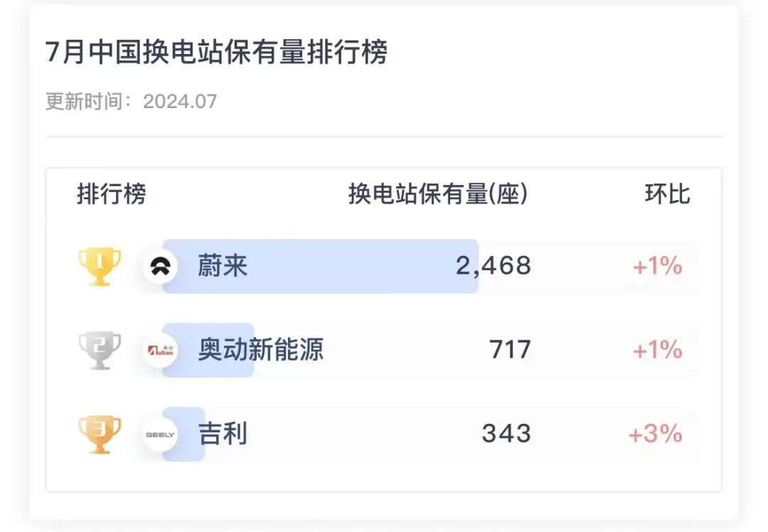Click the gold first-place trophy icon
The height and width of the screenshot is (532, 768).
tap(100, 266)
